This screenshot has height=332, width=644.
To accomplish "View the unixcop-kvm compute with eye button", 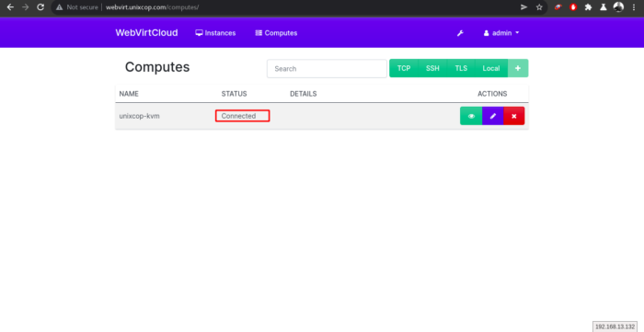I will tap(471, 116).
